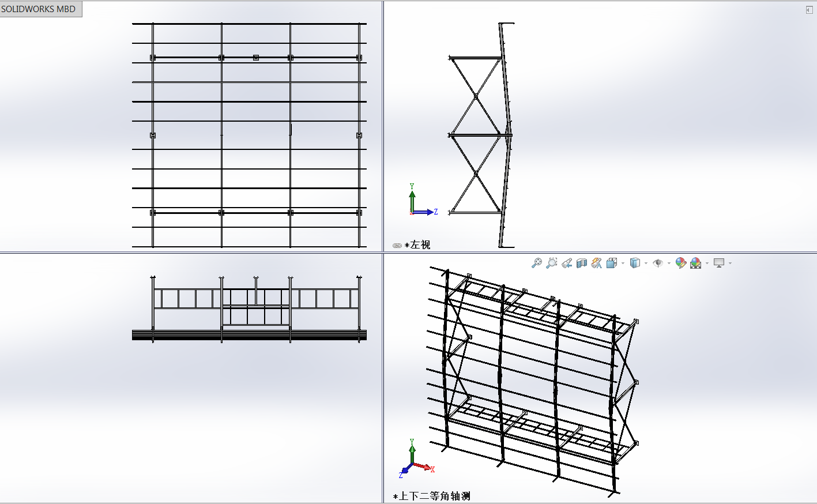The height and width of the screenshot is (504, 817).
Task: Click the Previous View icon
Action: pyautogui.click(x=567, y=263)
